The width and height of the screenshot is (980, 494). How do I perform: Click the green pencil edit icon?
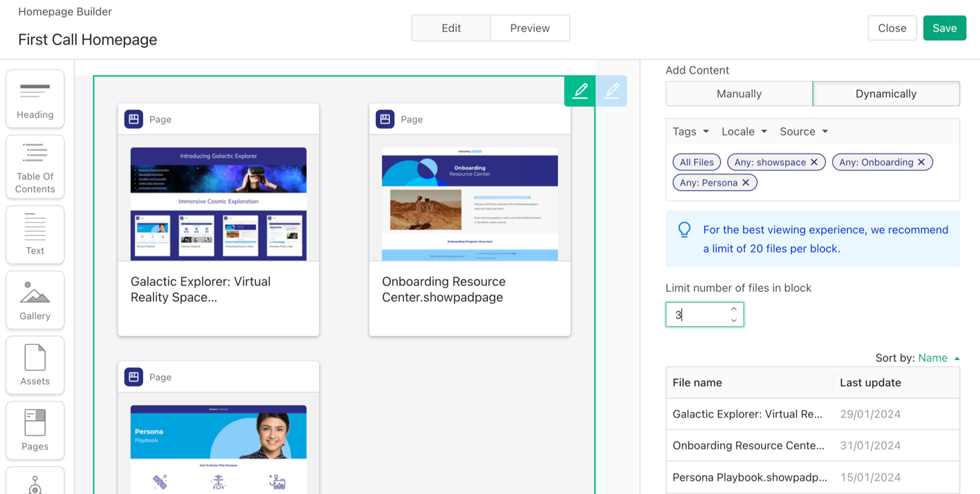coord(580,91)
